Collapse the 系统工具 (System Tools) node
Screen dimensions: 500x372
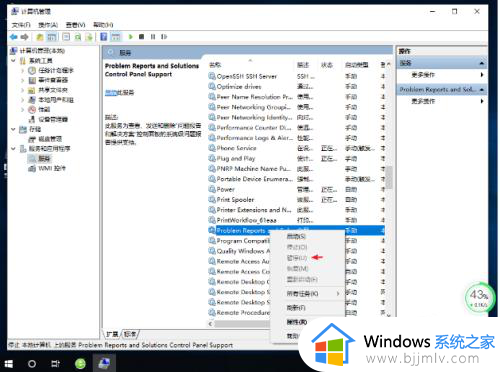[13, 61]
